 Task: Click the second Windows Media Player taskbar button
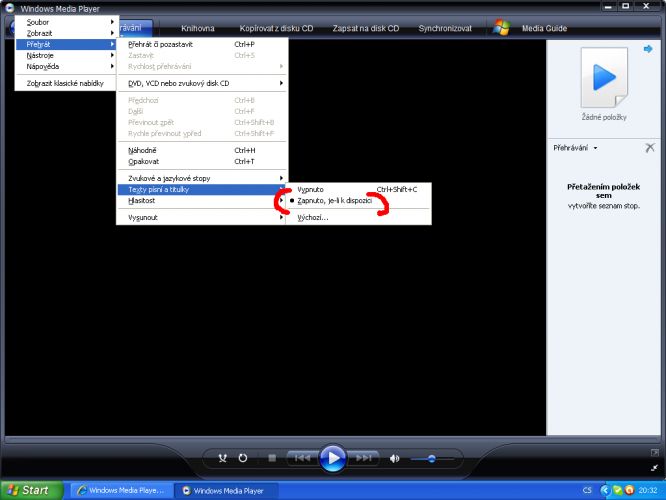point(226,491)
